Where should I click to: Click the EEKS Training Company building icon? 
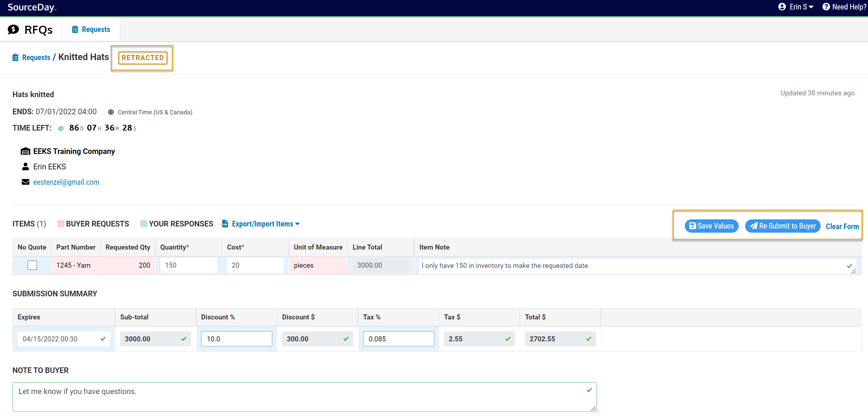[x=25, y=151]
